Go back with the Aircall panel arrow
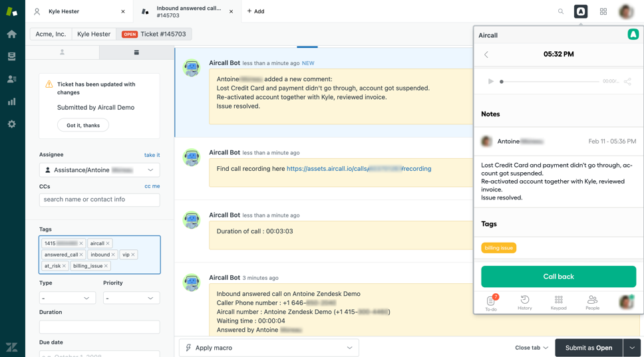644x357 pixels. 486,54
